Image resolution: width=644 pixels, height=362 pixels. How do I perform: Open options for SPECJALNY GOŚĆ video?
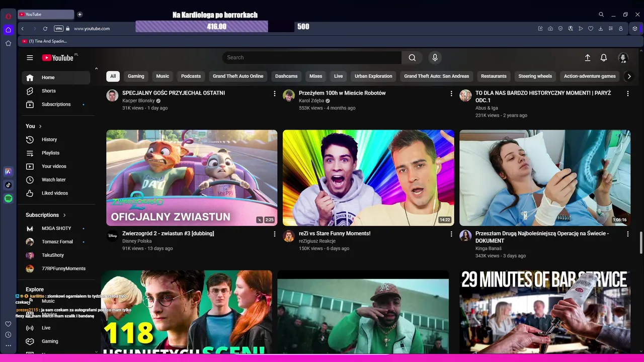click(275, 94)
